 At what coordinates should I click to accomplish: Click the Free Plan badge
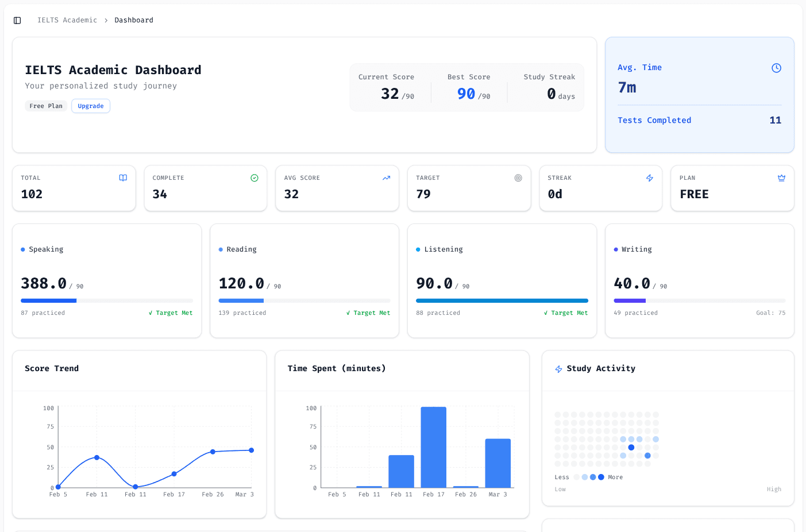pos(46,106)
